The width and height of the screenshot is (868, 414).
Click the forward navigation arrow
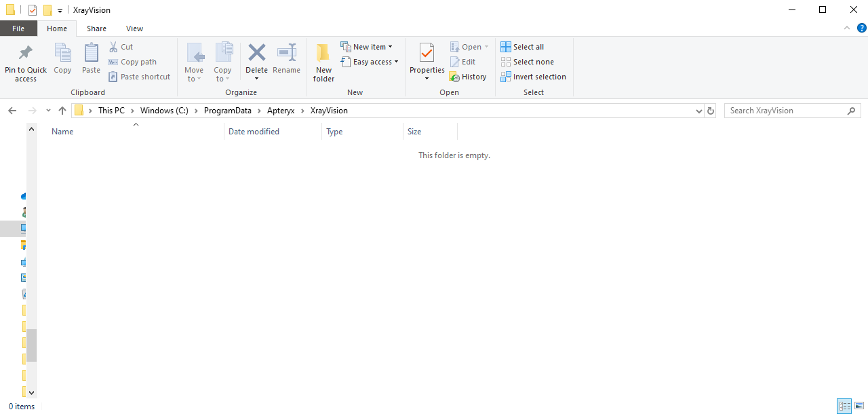(x=32, y=111)
